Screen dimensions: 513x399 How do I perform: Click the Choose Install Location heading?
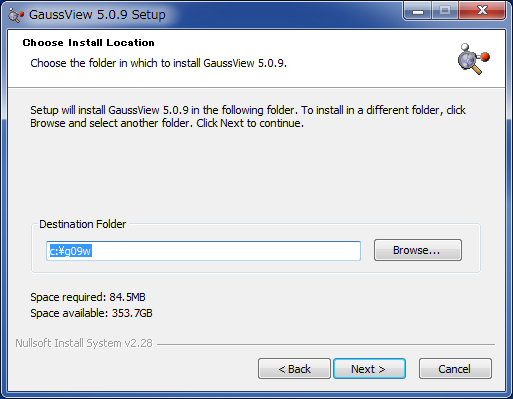pyautogui.click(x=88, y=43)
